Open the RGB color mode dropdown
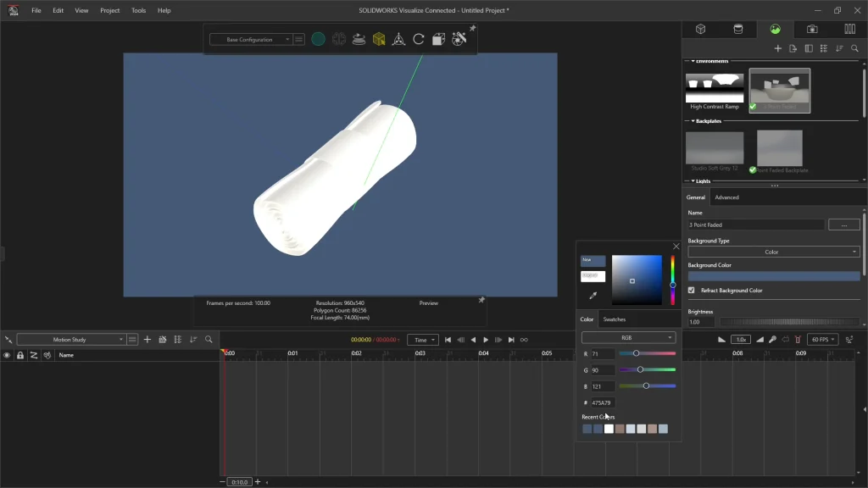This screenshot has width=868, height=488. click(628, 337)
